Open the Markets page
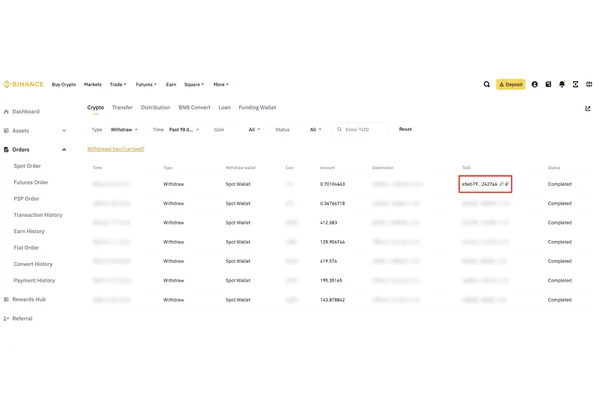 (93, 85)
